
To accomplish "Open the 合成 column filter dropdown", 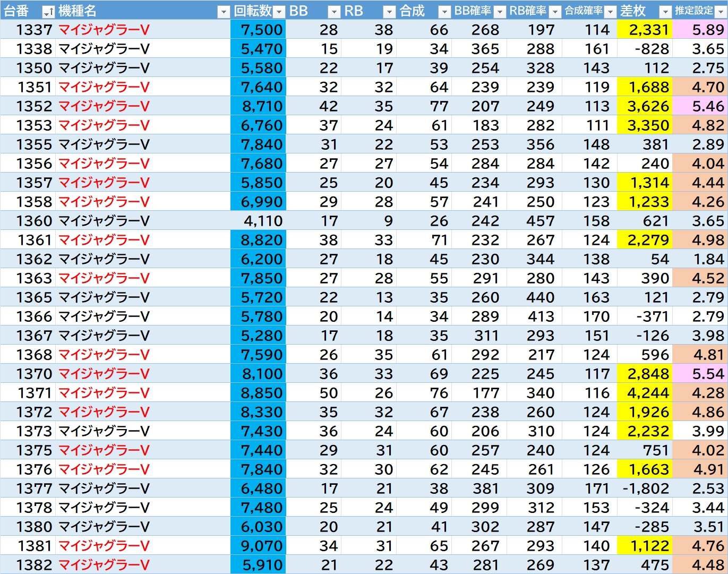I will tap(444, 12).
